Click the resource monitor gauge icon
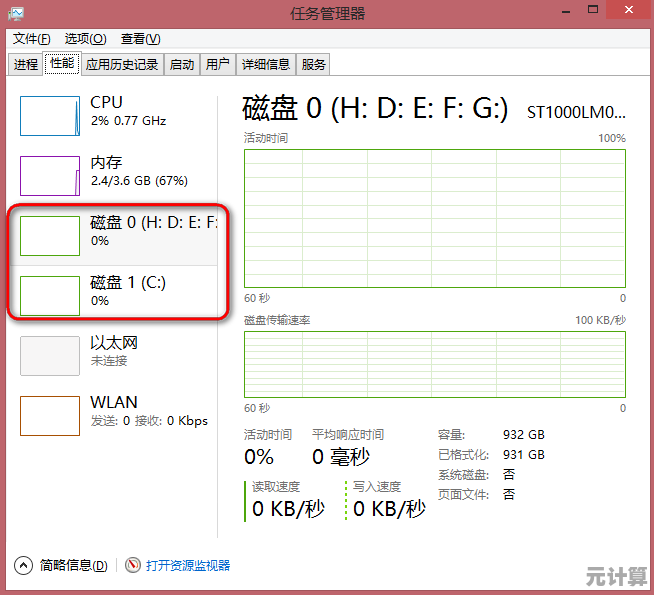 pyautogui.click(x=133, y=565)
